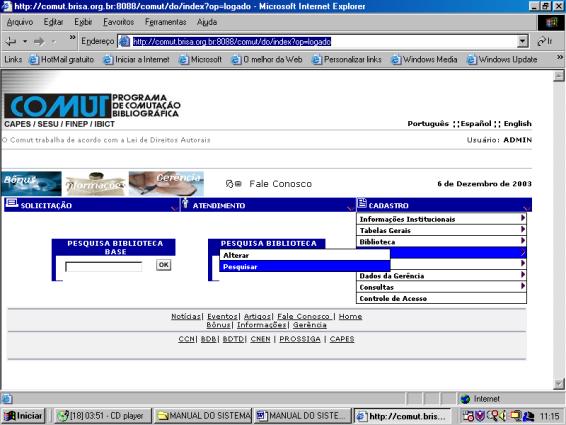Open the Windows Update links bar shortcut

[x=502, y=60]
